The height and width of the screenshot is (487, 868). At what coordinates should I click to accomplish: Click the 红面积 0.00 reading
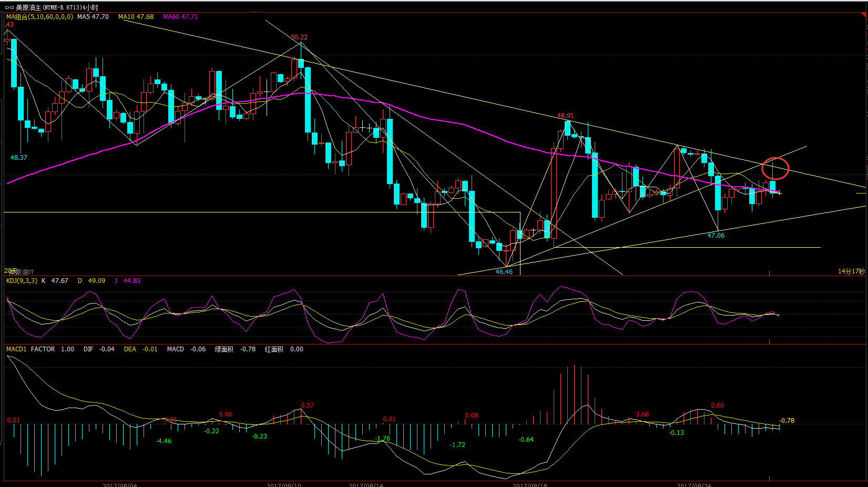point(284,349)
